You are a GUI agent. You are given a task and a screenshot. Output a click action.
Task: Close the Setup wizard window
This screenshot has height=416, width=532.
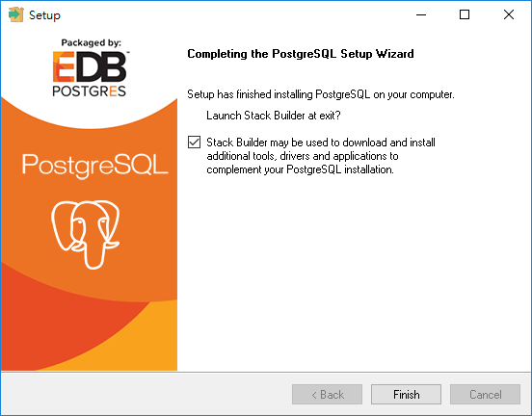coord(509,14)
